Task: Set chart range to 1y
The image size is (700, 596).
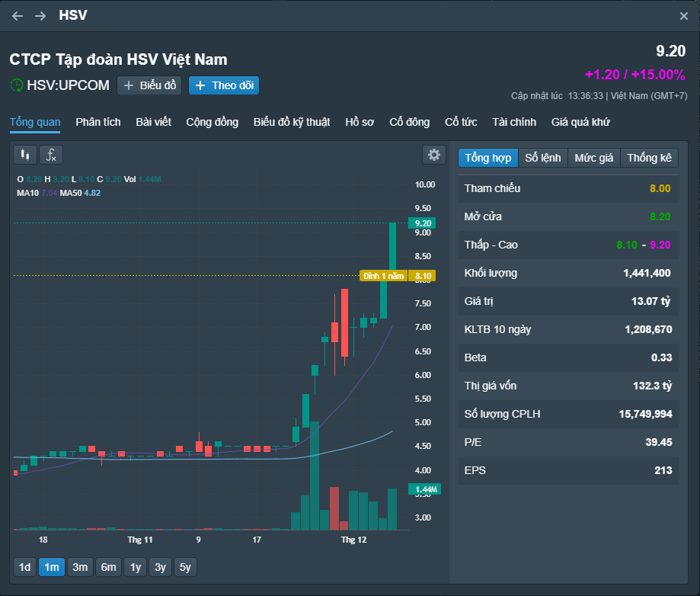Action: [136, 567]
